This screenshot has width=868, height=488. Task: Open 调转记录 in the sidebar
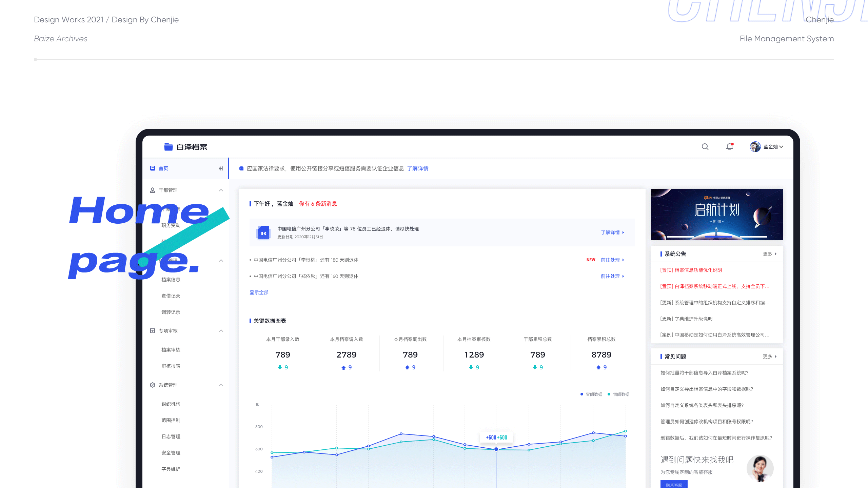[171, 312]
